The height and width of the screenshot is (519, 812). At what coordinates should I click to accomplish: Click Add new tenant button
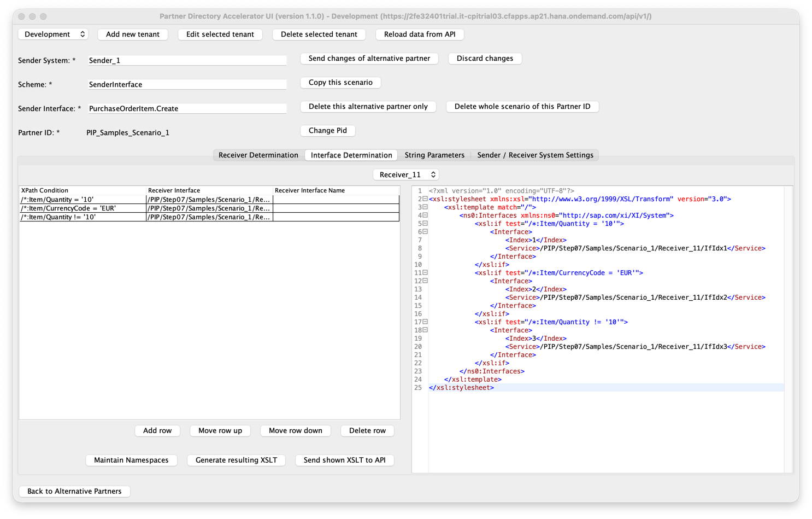pos(133,34)
